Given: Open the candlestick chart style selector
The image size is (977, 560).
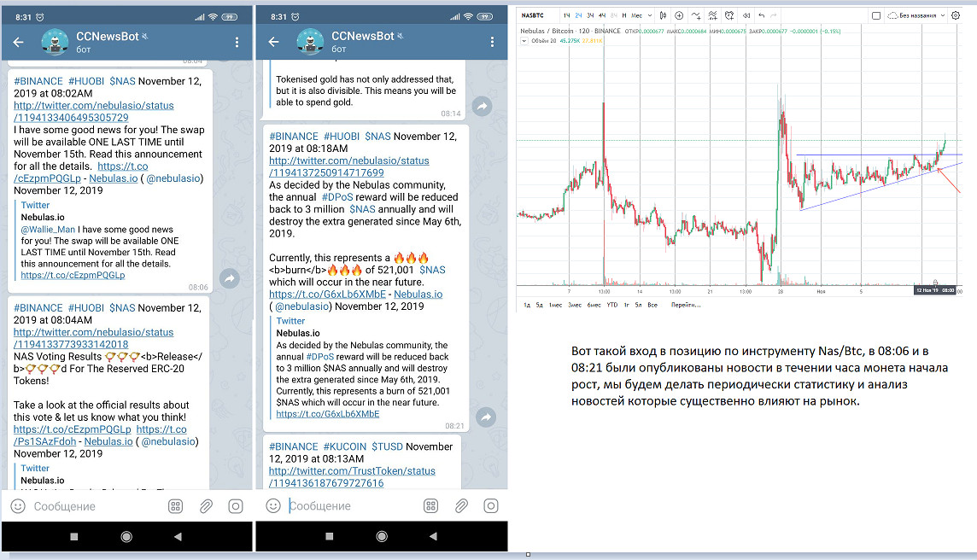Looking at the screenshot, I should 663,15.
